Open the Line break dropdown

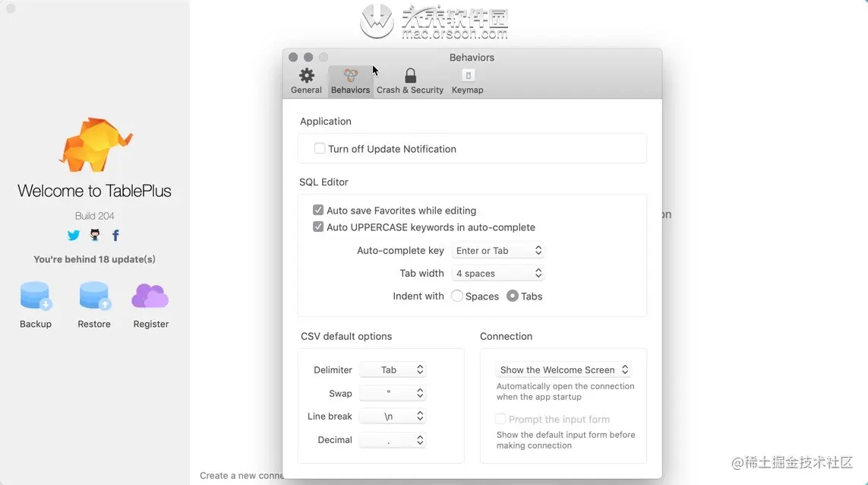(393, 417)
